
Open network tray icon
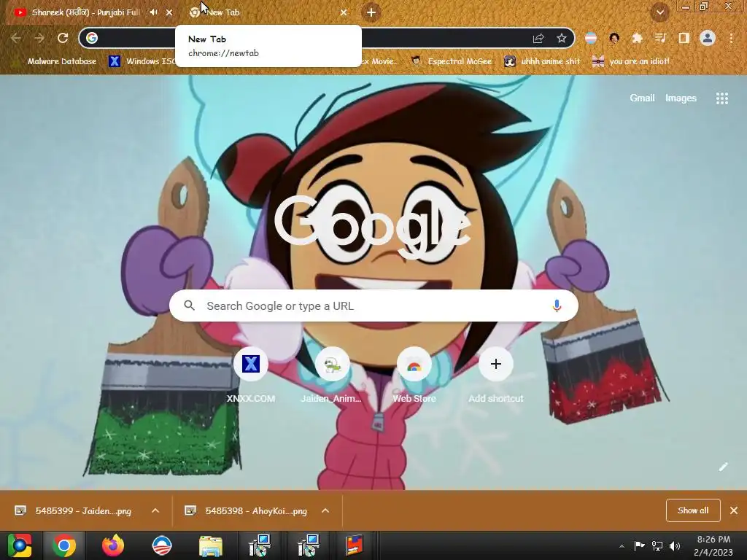[x=657, y=546]
